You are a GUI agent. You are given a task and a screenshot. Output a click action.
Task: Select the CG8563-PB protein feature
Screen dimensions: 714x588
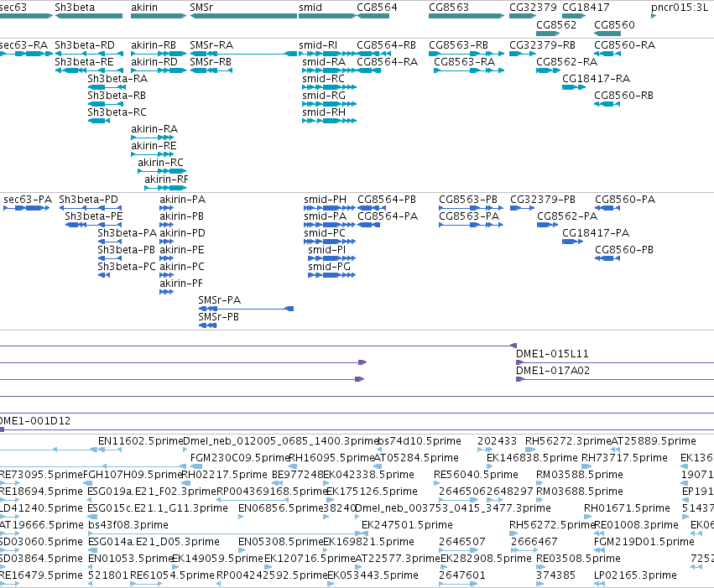click(x=471, y=208)
